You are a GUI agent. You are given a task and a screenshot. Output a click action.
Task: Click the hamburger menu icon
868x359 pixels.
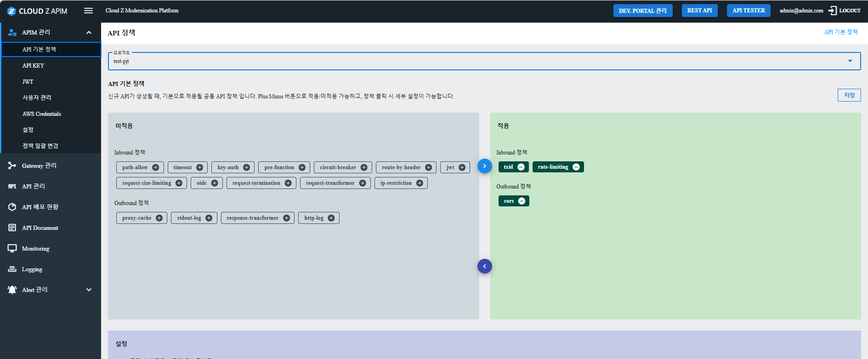(x=88, y=11)
